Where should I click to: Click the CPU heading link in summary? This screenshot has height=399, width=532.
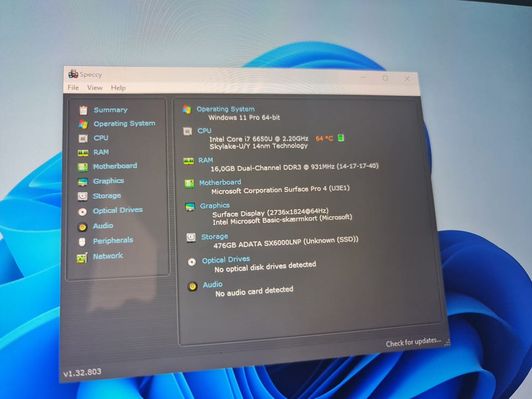tap(204, 131)
